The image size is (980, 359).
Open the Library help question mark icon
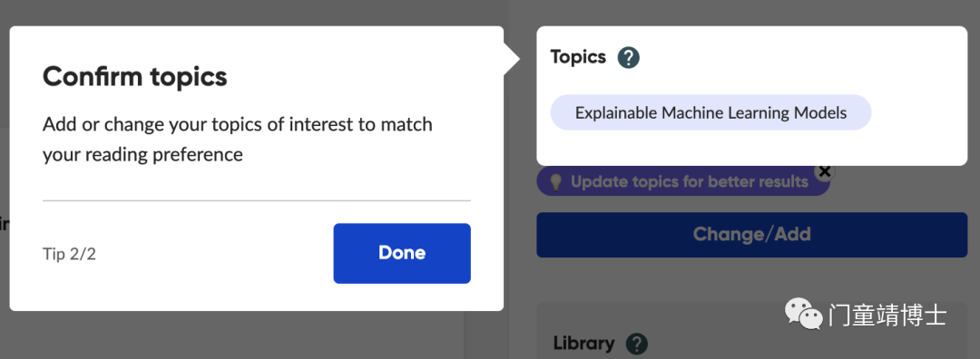coord(637,344)
